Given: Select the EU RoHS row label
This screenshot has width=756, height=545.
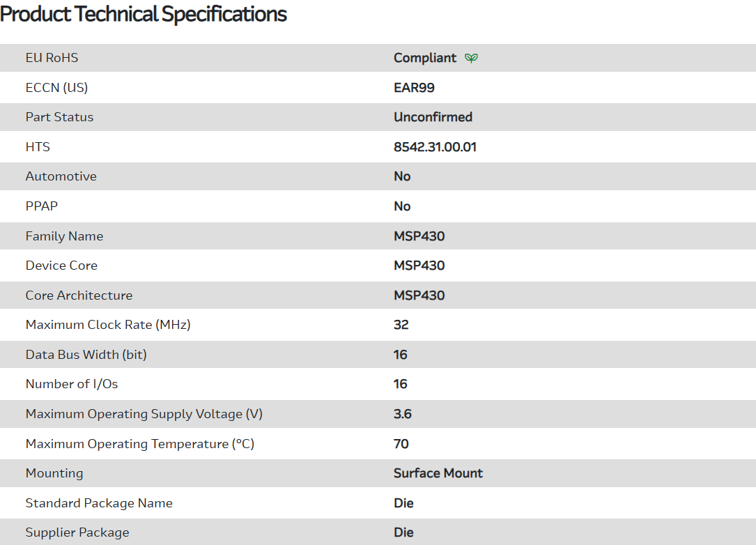Looking at the screenshot, I should pyautogui.click(x=52, y=58).
